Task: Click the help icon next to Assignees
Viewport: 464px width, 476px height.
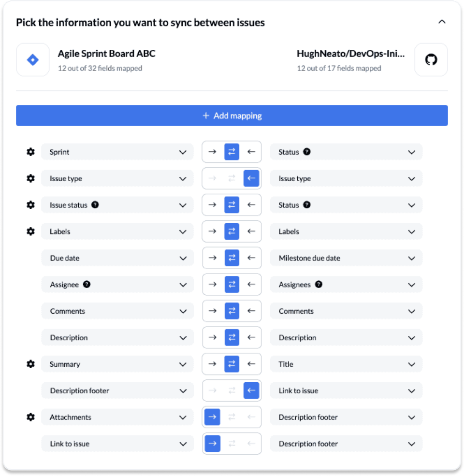Action: pyautogui.click(x=319, y=284)
